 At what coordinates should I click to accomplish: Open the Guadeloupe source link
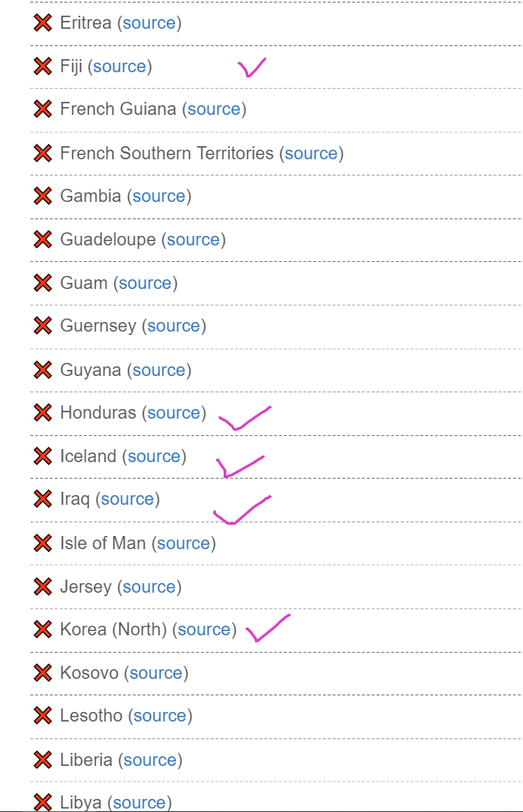click(193, 239)
